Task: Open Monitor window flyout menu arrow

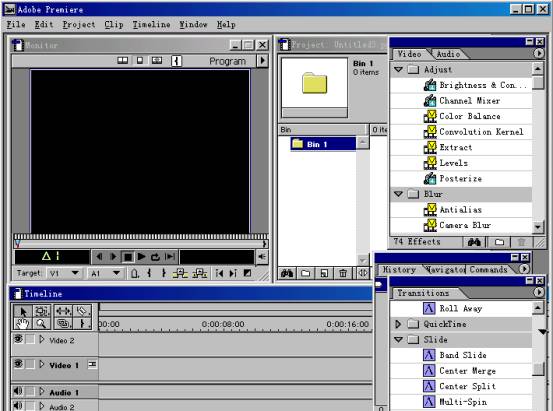Action: point(262,61)
